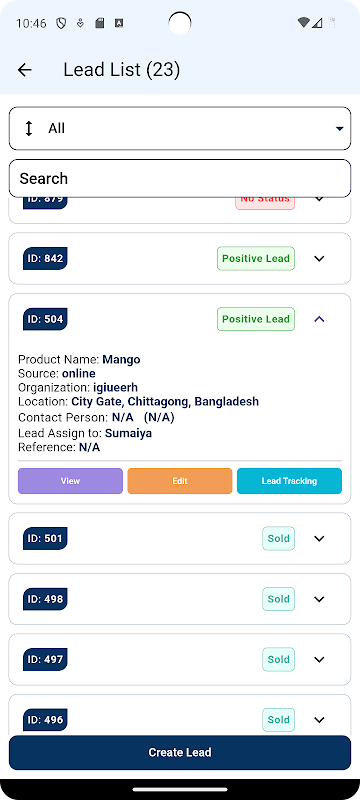Open the All filter dropdown
Screen dimensions: 360x800
180,129
